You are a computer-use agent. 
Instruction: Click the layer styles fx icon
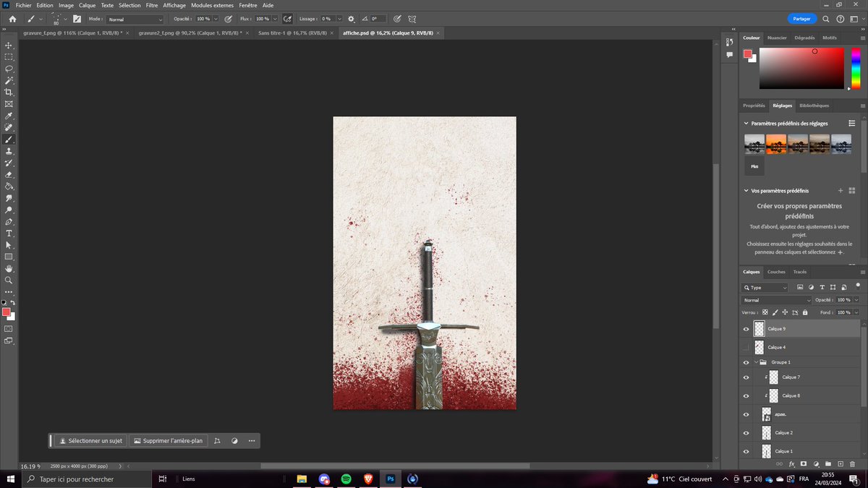pyautogui.click(x=791, y=463)
